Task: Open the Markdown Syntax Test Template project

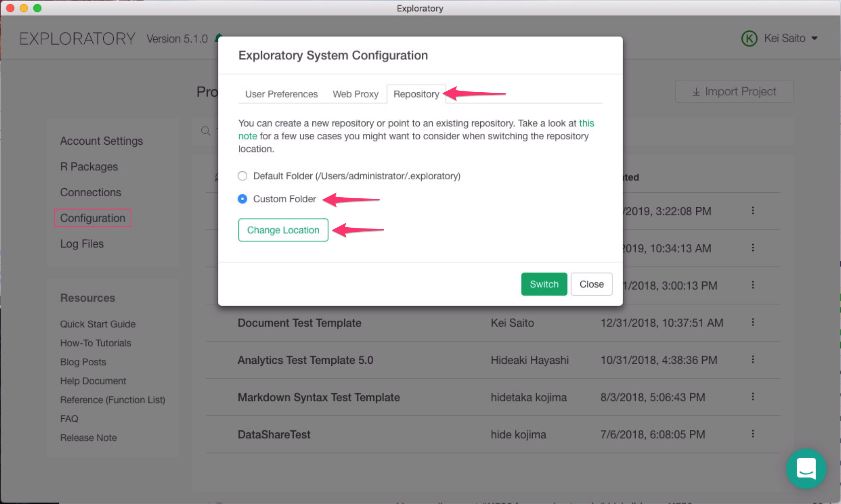Action: pos(319,397)
